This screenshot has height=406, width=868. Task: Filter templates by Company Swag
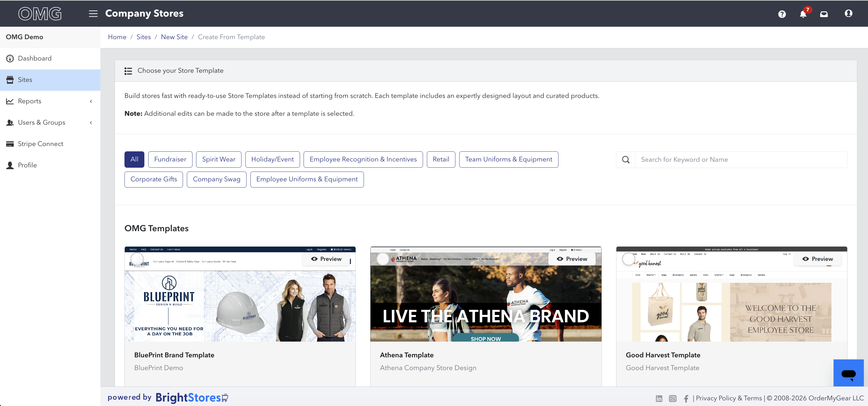coord(217,180)
